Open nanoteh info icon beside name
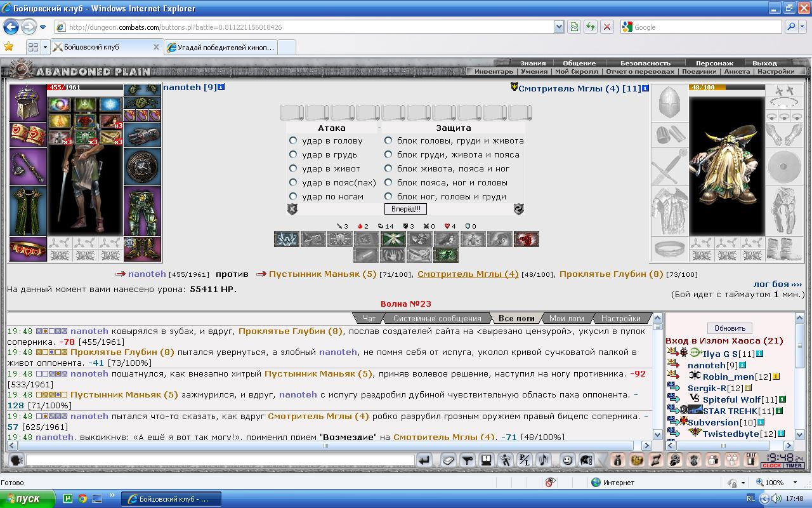The image size is (812, 508). 221,87
